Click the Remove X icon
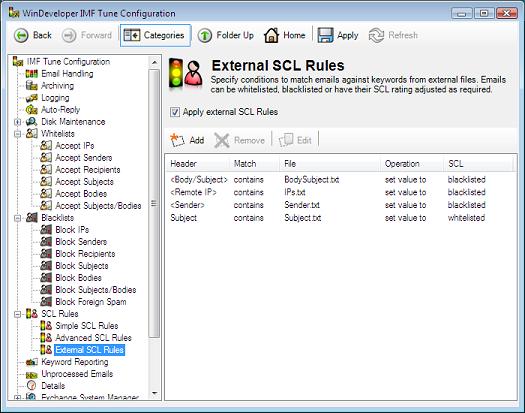The height and width of the screenshot is (413, 525). coord(222,140)
